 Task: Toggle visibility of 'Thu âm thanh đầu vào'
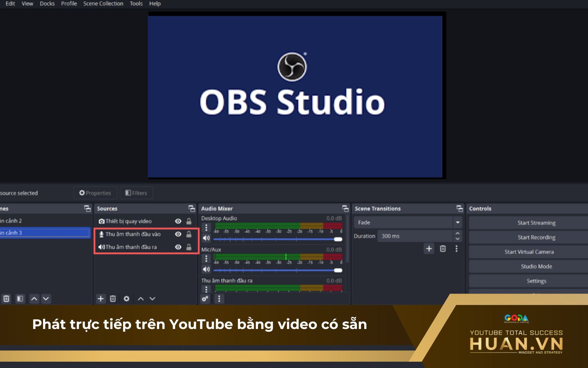coord(178,234)
